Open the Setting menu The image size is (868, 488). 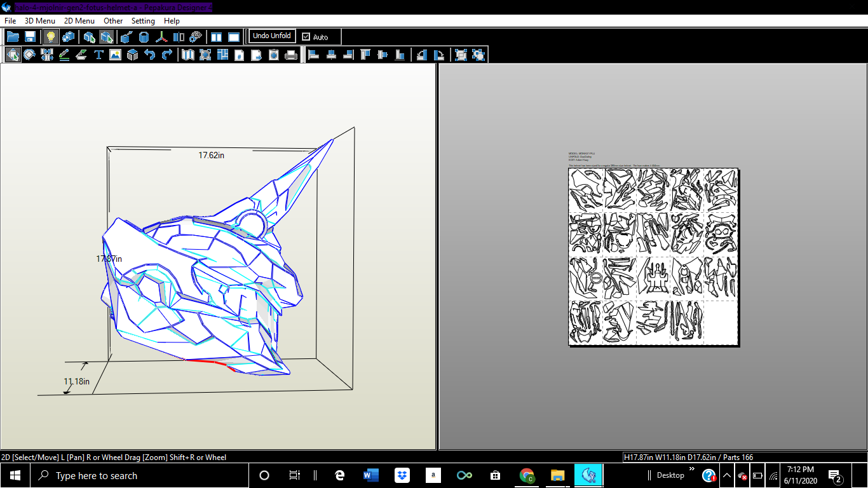click(143, 21)
